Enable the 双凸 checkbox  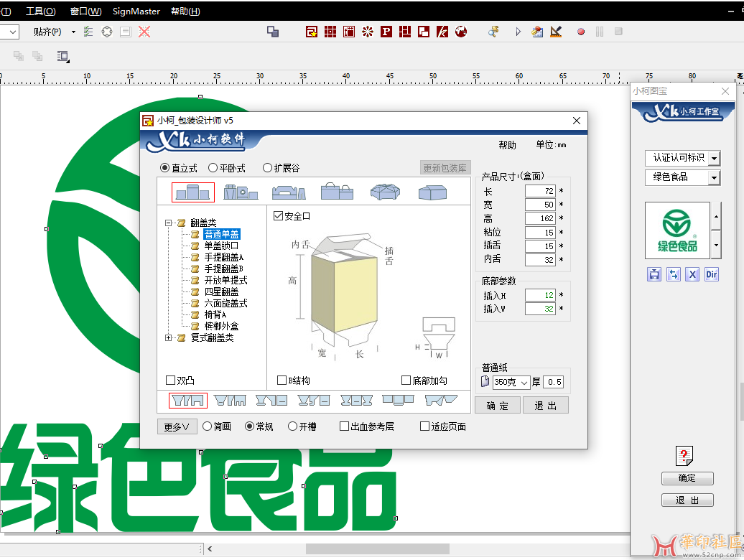(170, 380)
